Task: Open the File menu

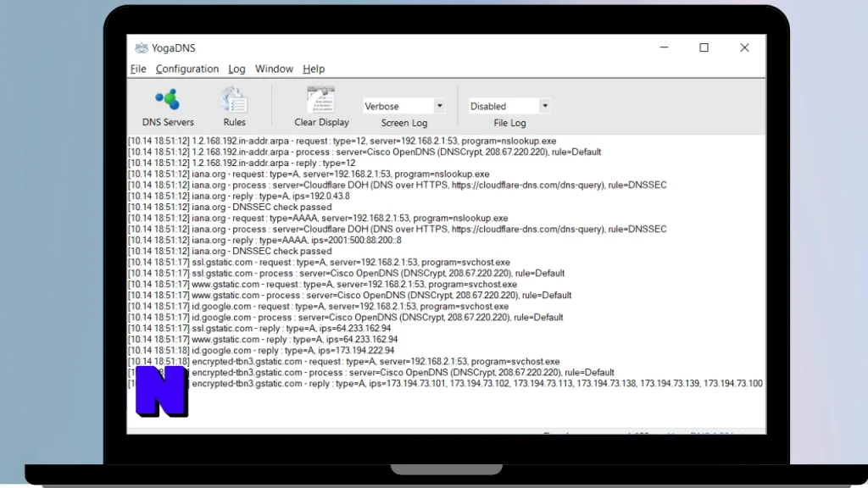Action: (x=138, y=69)
